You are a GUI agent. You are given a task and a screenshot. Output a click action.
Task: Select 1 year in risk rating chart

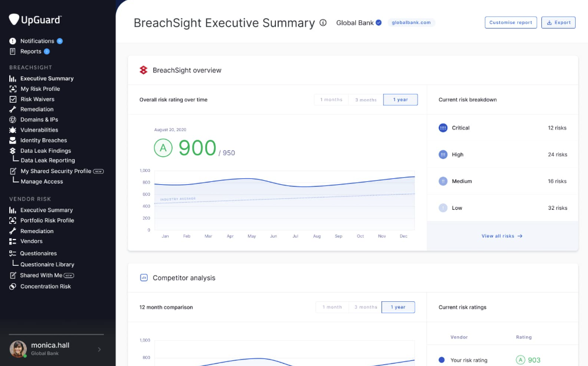(400, 100)
